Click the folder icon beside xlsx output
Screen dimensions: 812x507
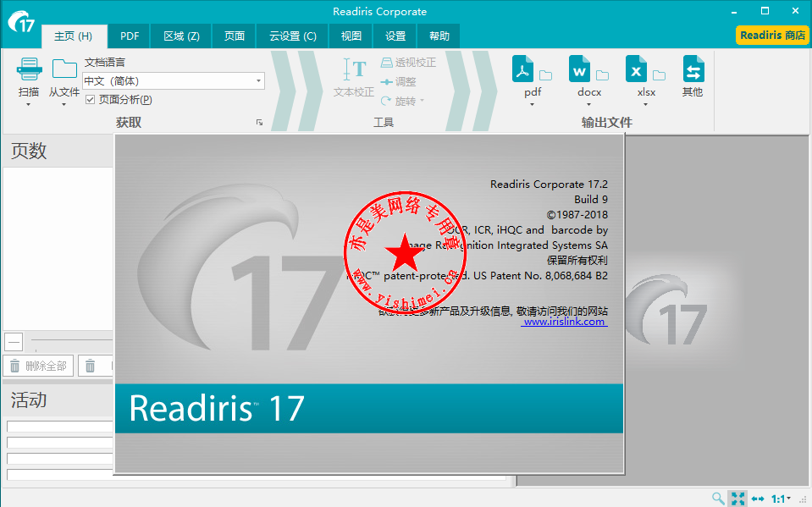[x=659, y=75]
